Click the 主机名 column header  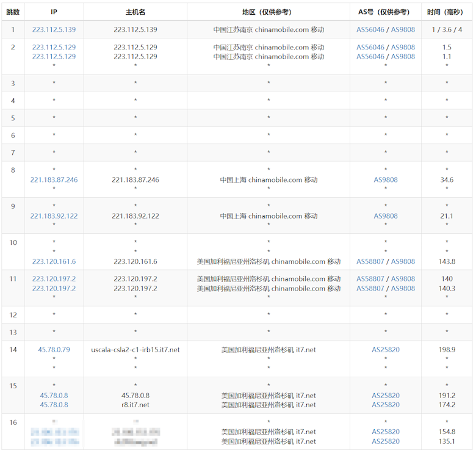pos(135,12)
